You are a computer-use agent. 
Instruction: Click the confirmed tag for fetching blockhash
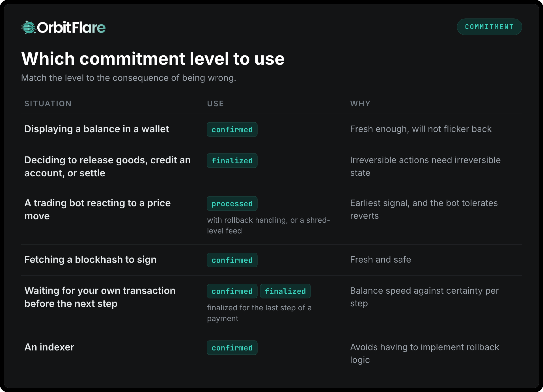tap(232, 260)
